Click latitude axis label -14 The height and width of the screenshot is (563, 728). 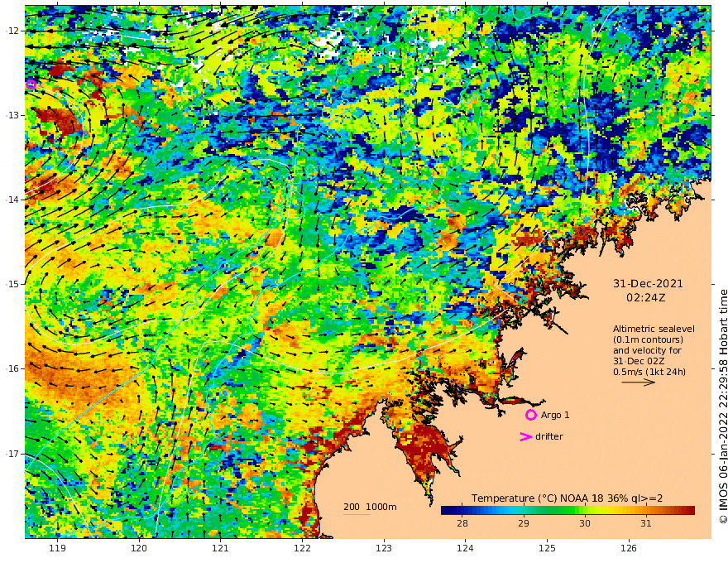pyautogui.click(x=12, y=200)
